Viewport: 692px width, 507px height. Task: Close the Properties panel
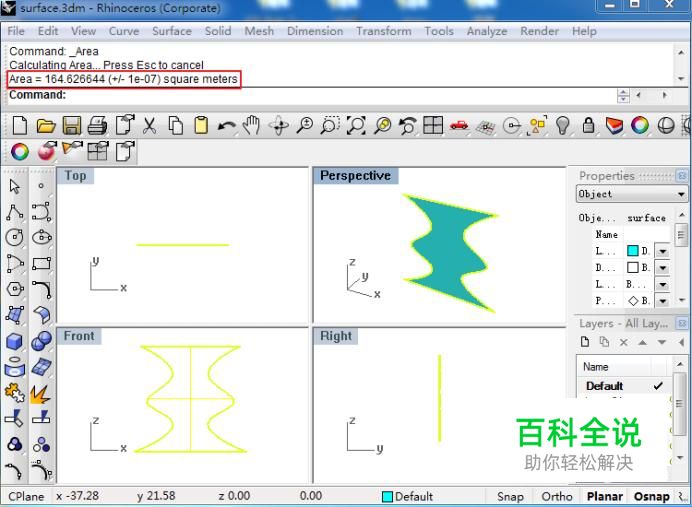point(682,176)
